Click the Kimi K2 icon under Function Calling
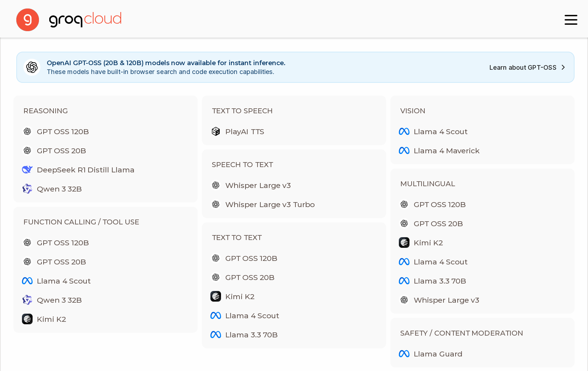Image resolution: width=588 pixels, height=371 pixels. [x=27, y=319]
